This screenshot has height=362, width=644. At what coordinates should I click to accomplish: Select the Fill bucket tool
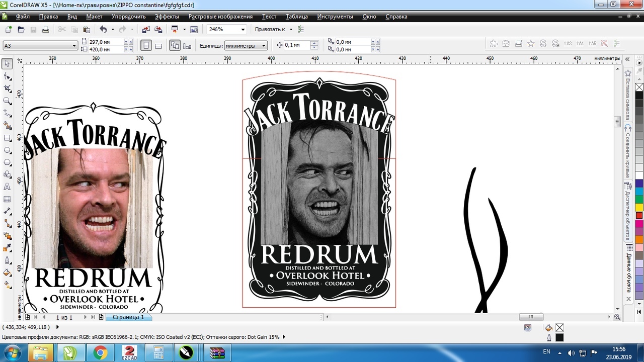coord(7,273)
